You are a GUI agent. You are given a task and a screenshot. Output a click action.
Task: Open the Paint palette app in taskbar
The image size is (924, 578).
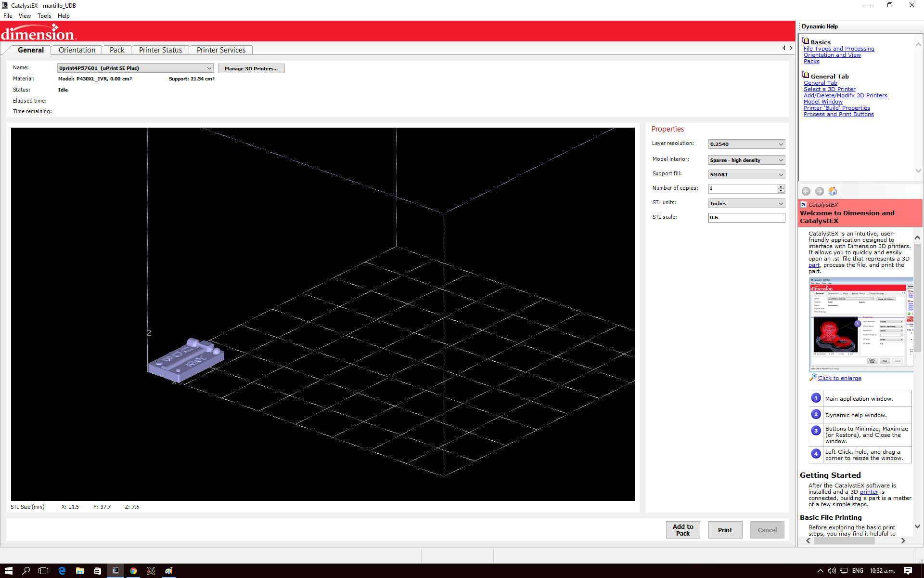click(169, 571)
